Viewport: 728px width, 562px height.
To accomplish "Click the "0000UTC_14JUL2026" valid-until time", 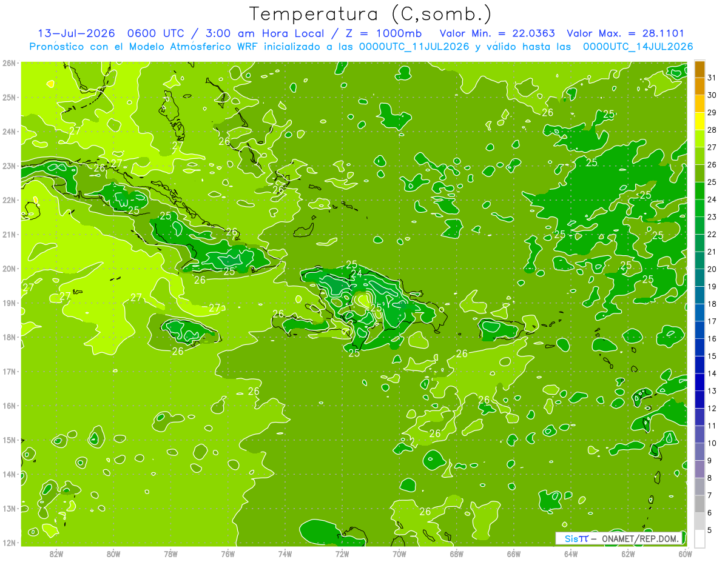I will pos(638,46).
